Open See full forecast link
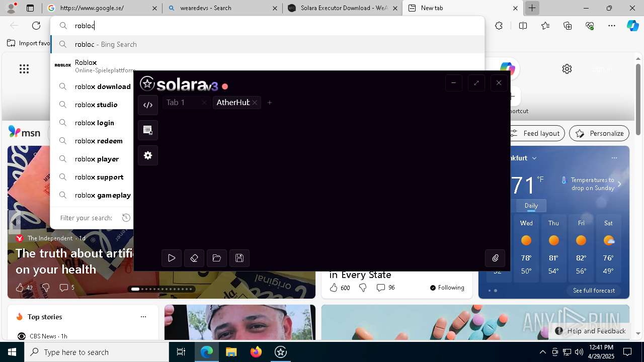Viewport: 644px width, 362px height. [x=594, y=291]
